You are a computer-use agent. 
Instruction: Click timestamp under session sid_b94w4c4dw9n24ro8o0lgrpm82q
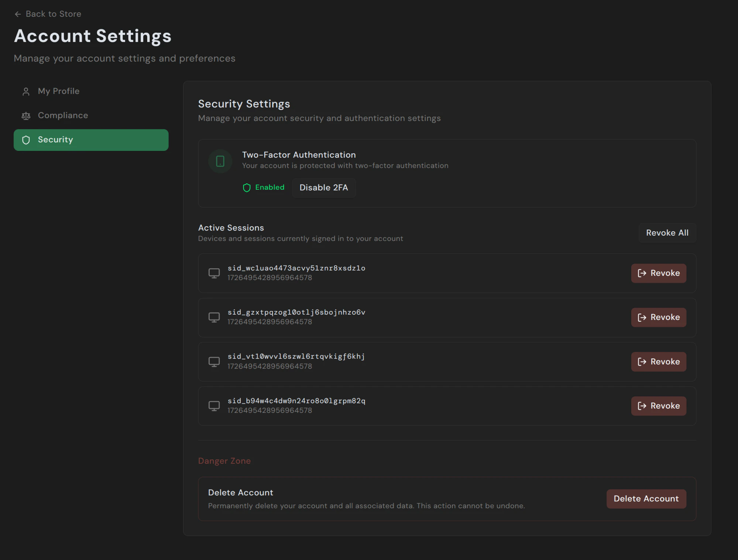[x=270, y=411]
